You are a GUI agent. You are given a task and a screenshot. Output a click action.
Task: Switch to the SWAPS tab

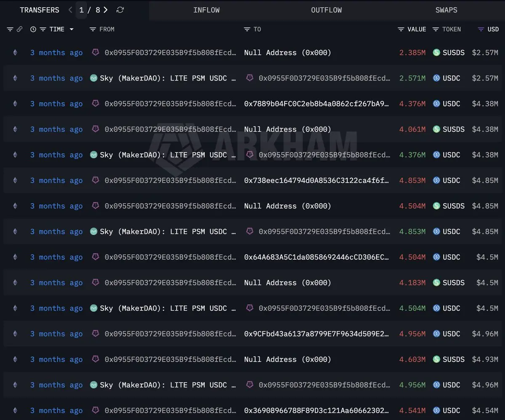[x=446, y=10]
